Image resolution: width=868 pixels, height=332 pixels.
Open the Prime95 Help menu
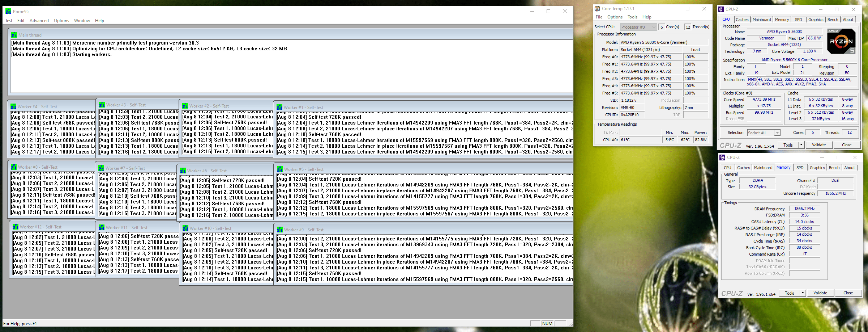point(99,21)
